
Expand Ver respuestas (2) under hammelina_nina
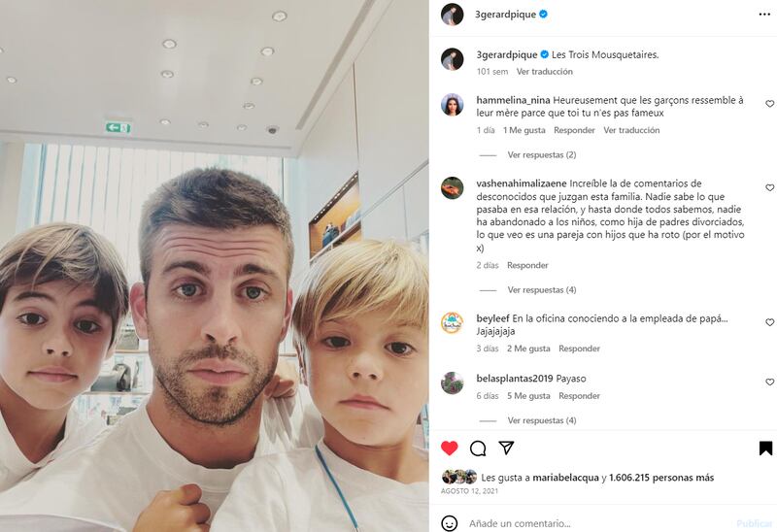tap(542, 155)
